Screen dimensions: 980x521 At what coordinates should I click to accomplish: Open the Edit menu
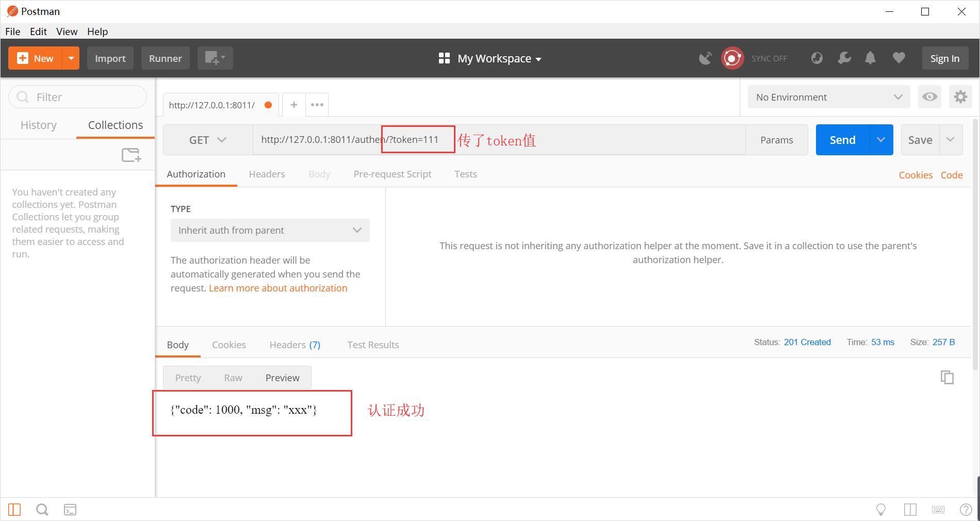coord(38,31)
